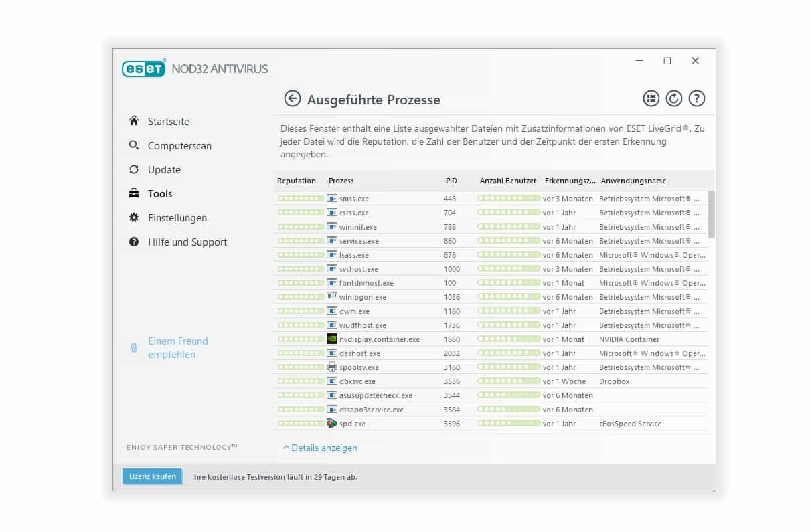Click the smss.exe process icon

[332, 199]
